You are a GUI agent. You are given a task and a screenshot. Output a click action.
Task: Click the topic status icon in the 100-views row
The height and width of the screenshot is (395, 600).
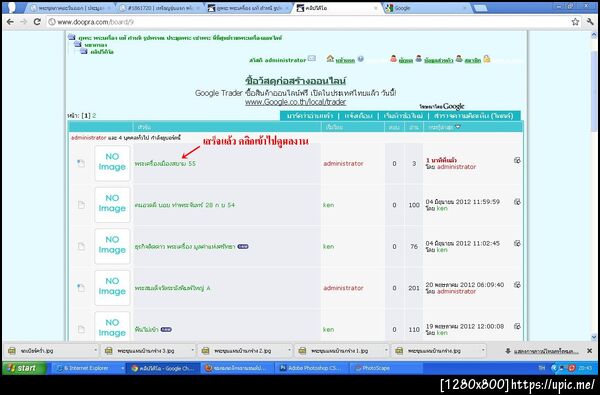[x=81, y=205]
